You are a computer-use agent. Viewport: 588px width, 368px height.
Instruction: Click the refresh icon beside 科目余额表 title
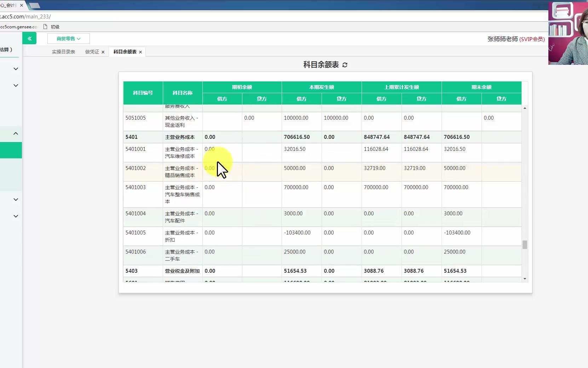point(345,65)
